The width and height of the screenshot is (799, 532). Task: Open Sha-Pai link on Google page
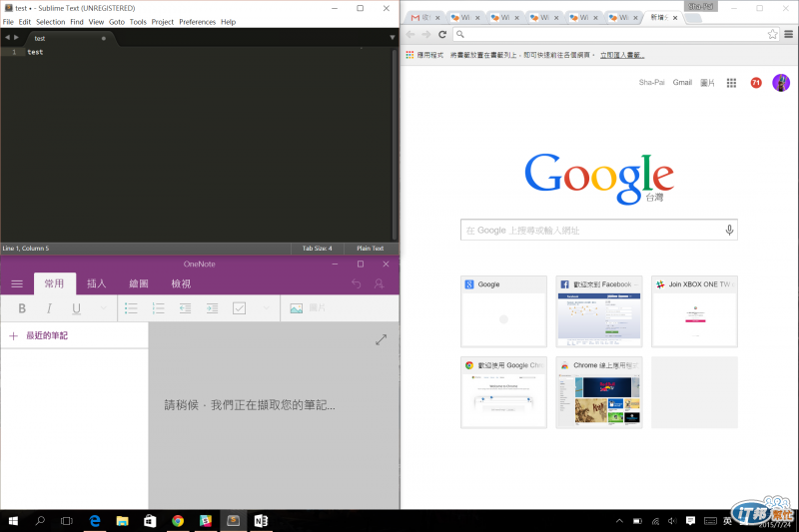pos(652,83)
